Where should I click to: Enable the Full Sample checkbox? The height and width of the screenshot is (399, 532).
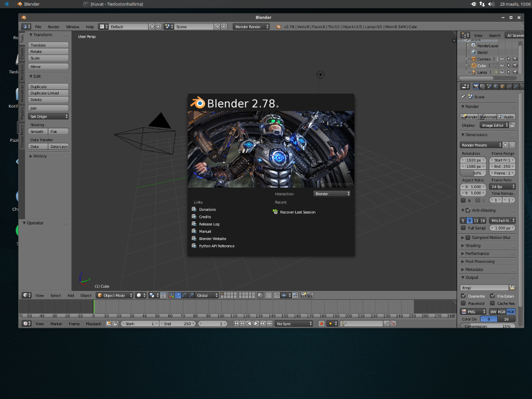(x=463, y=228)
